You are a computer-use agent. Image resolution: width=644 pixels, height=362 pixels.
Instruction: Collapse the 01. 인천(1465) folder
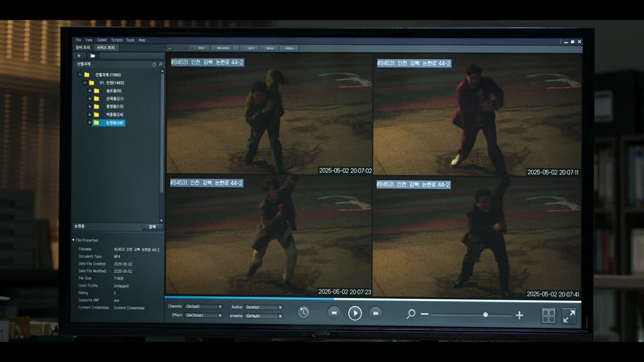(85, 83)
